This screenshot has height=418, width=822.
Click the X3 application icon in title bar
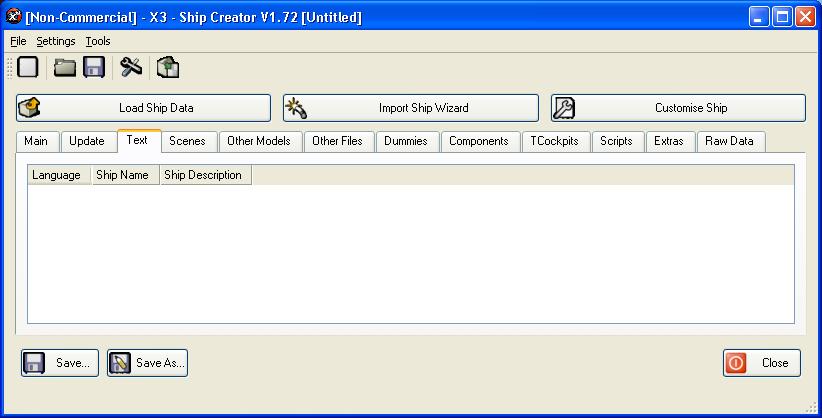[13, 17]
